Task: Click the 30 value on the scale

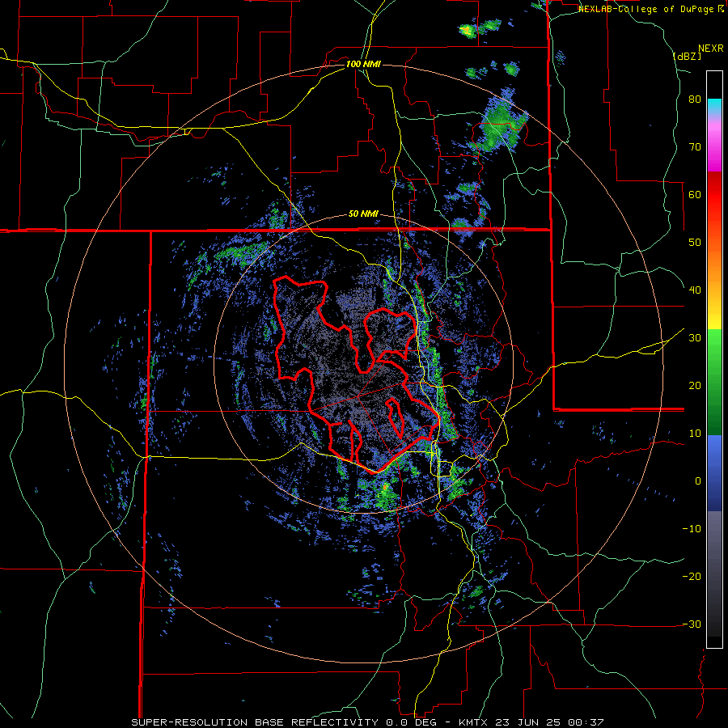Action: point(695,338)
